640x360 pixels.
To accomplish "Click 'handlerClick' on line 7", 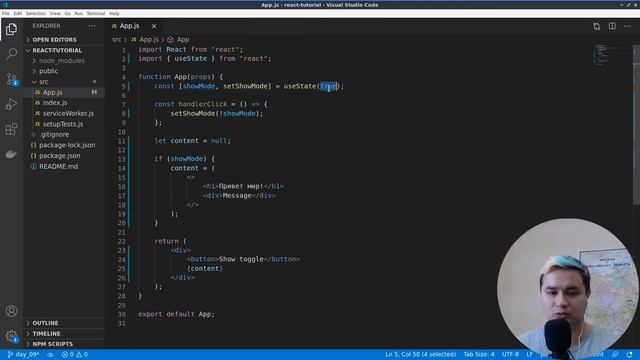I will (x=202, y=104).
